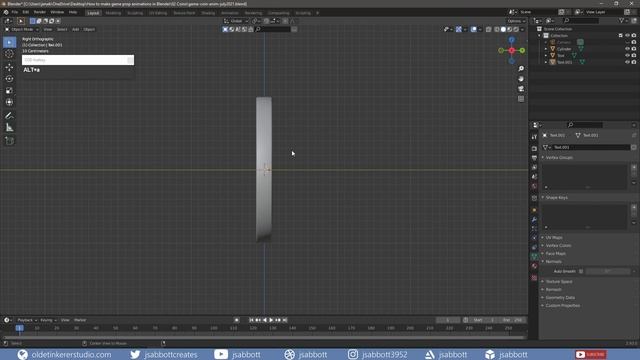Expand the Cylinder tree item
Viewport: 640px width, 360px height.
click(546, 49)
